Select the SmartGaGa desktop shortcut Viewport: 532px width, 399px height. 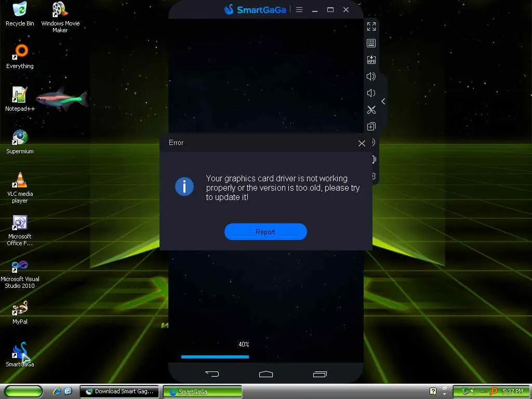pos(20,354)
